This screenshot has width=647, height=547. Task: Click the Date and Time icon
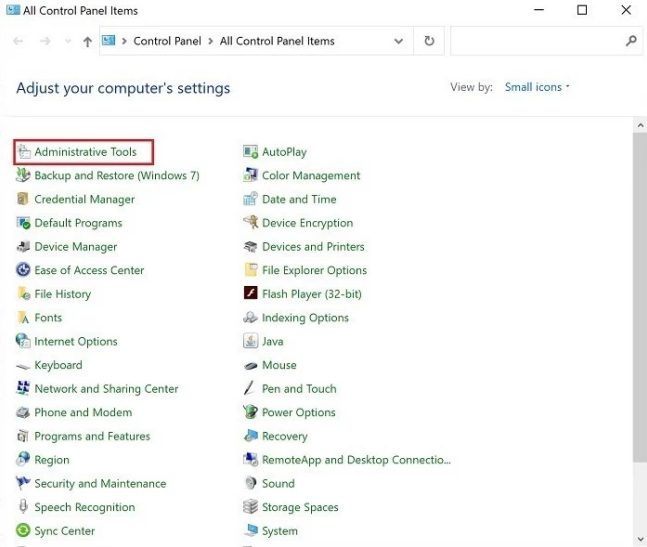pos(250,199)
